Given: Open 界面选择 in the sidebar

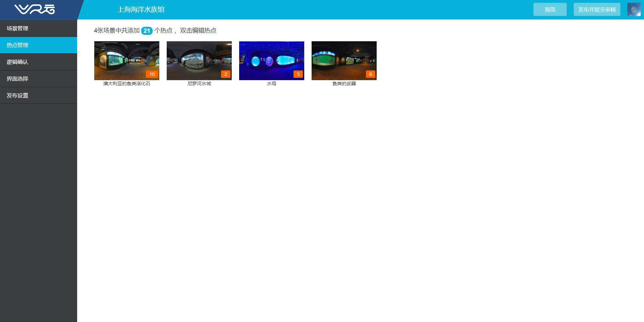Looking at the screenshot, I should click(39, 79).
